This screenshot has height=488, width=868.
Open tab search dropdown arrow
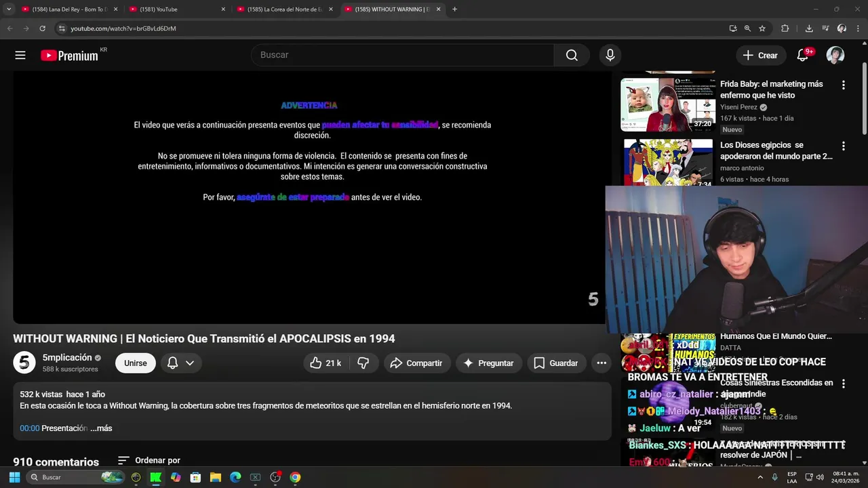[9, 9]
